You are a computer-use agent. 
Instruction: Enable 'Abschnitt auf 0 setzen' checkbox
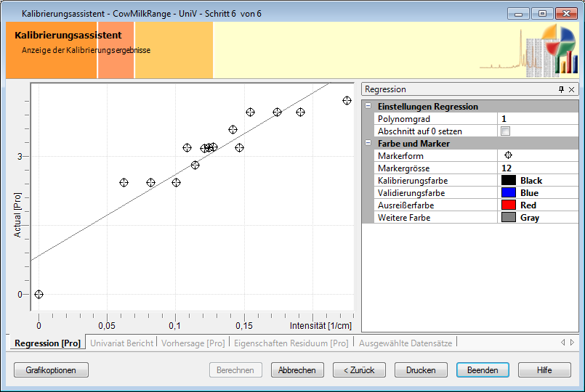coord(506,131)
